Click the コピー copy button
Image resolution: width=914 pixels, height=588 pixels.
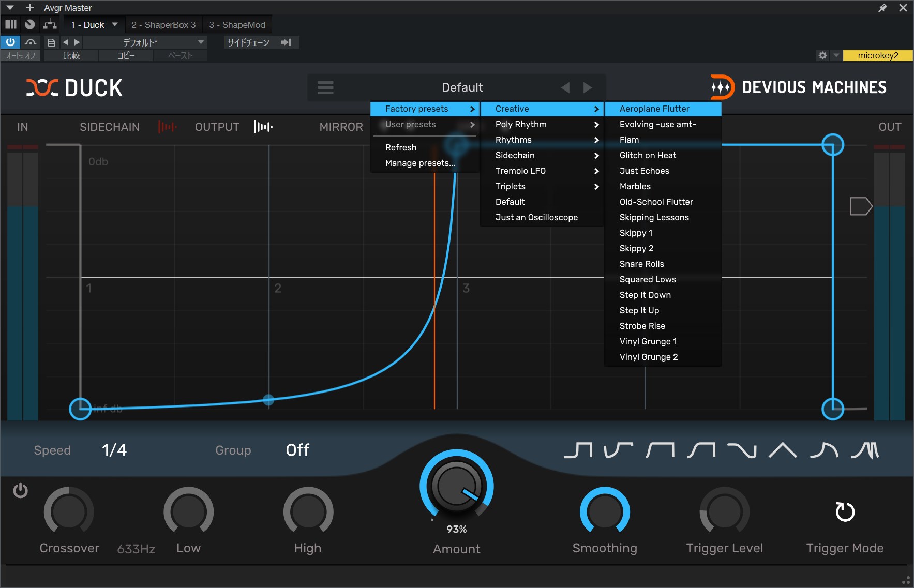click(x=126, y=56)
